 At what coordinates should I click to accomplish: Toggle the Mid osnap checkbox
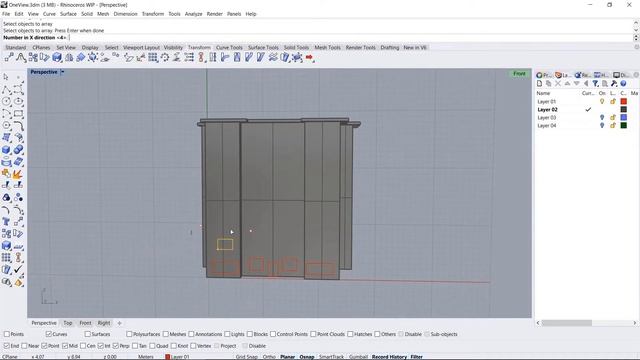click(x=65, y=346)
